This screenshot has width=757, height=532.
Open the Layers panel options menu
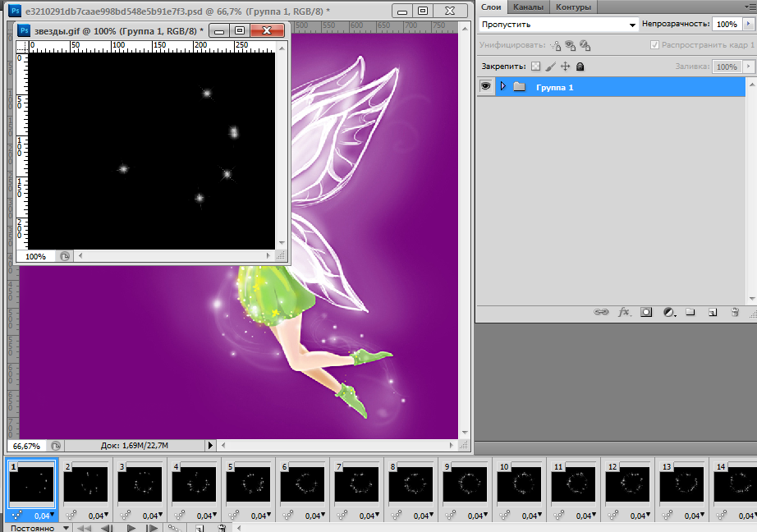(750, 7)
